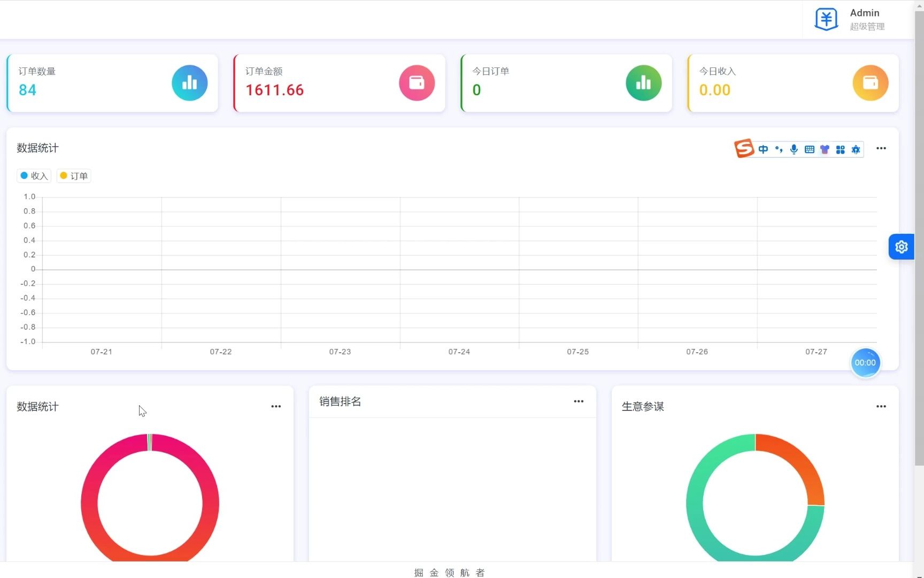
Task: Open the 销售排名 card three-dot menu
Action: pyautogui.click(x=579, y=401)
